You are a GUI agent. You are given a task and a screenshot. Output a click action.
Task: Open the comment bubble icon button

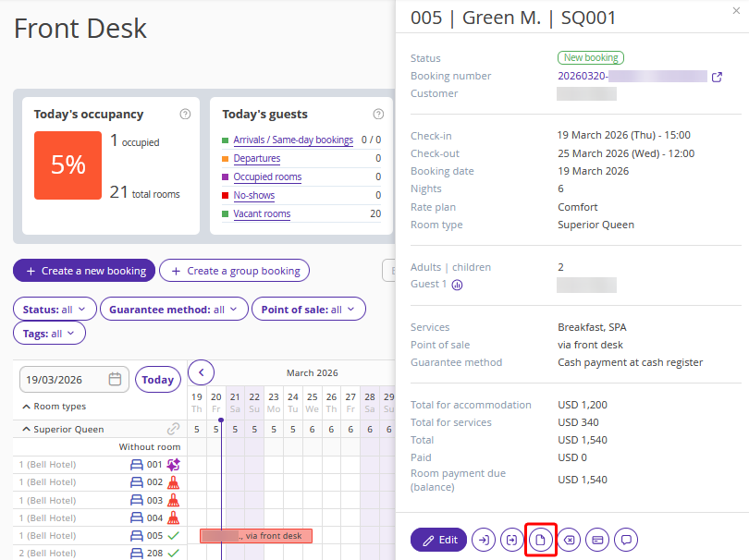pos(626,540)
